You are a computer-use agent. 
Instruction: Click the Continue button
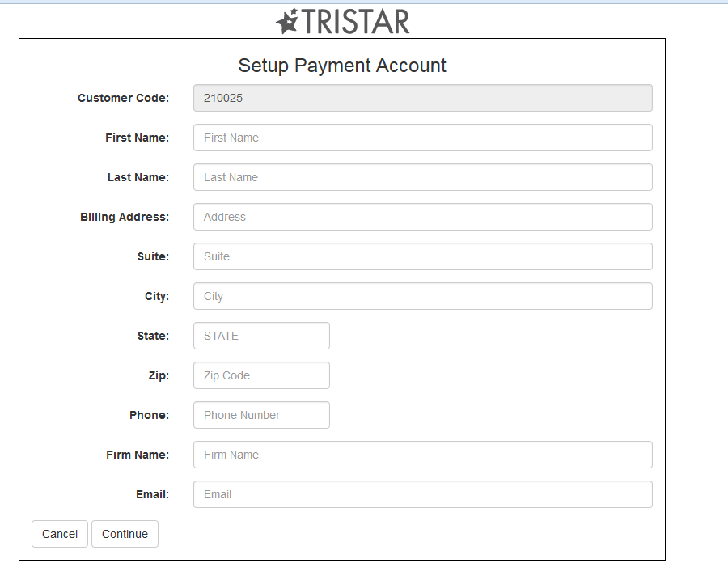[125, 534]
